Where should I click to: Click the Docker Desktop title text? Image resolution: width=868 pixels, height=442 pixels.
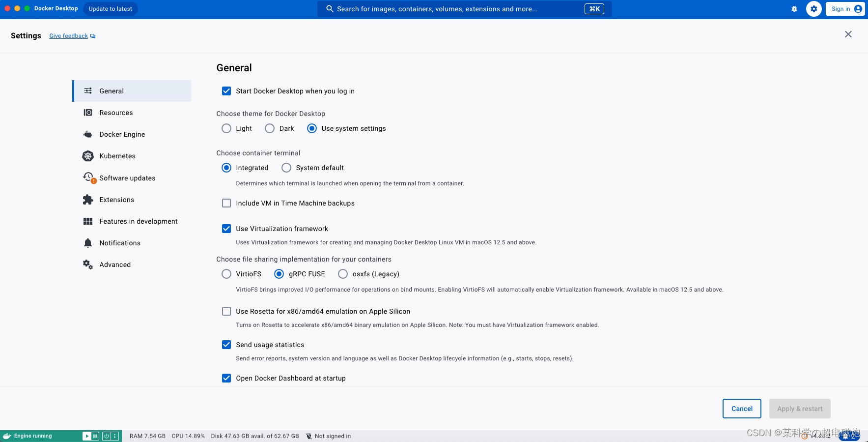coord(56,8)
